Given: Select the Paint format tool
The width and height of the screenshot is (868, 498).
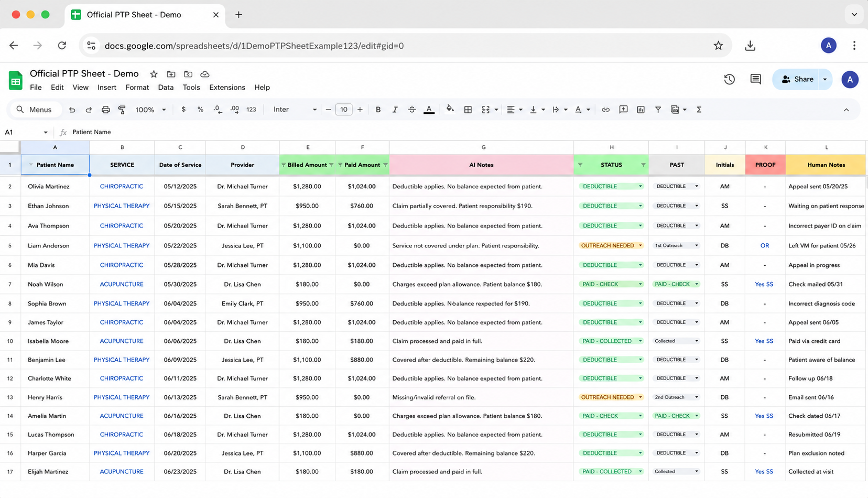Looking at the screenshot, I should [x=122, y=110].
